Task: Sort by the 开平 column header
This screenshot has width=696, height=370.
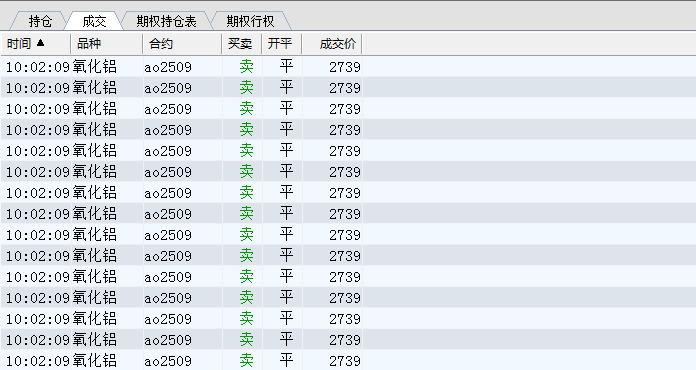Action: pyautogui.click(x=281, y=44)
